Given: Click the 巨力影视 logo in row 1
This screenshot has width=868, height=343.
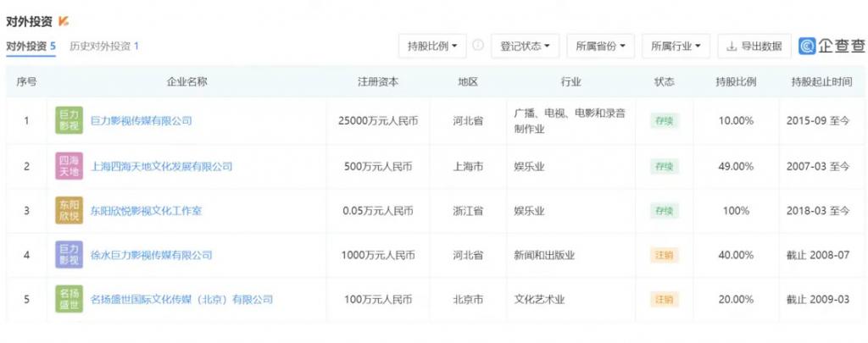Looking at the screenshot, I should (x=70, y=121).
